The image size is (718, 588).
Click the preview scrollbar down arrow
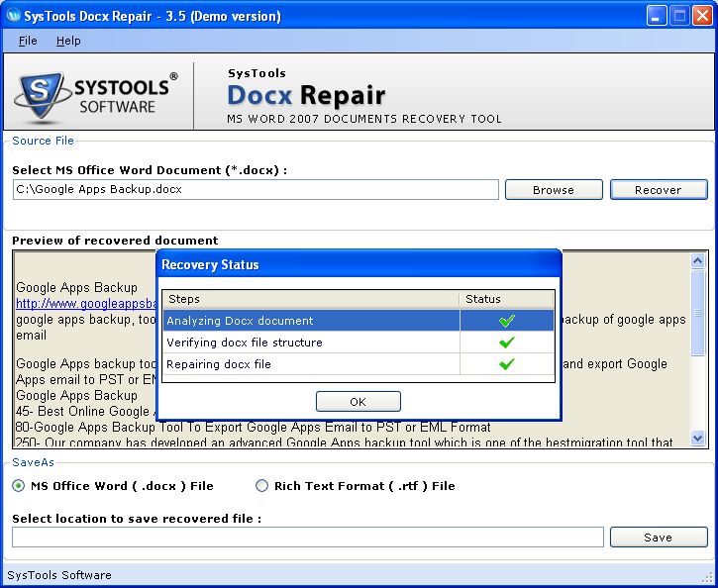(697, 438)
